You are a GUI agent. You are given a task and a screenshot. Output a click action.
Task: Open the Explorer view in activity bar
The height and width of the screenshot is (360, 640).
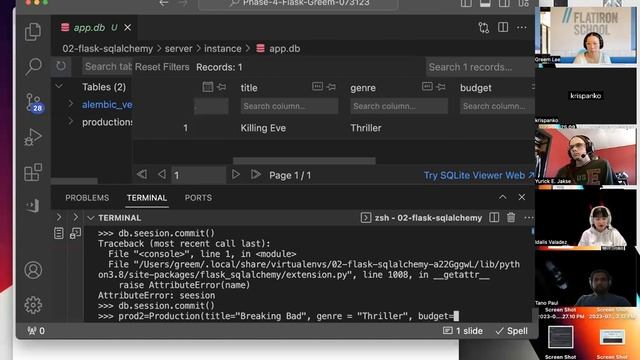click(x=33, y=32)
